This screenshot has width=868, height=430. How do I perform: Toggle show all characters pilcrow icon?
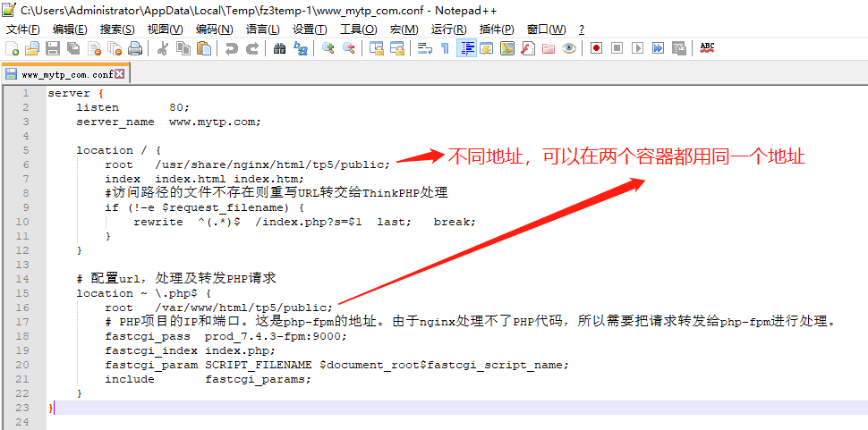point(445,48)
